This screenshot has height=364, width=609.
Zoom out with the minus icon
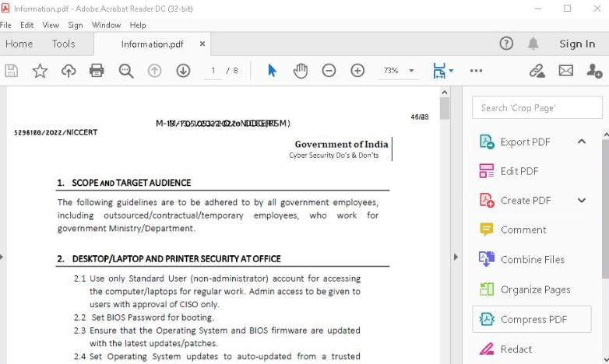[329, 71]
